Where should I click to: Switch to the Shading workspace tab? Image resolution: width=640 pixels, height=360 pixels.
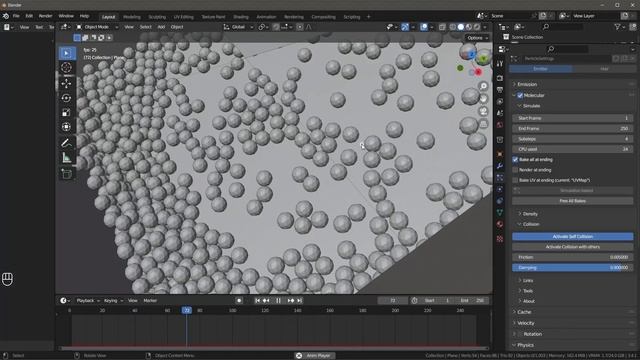[x=241, y=17]
